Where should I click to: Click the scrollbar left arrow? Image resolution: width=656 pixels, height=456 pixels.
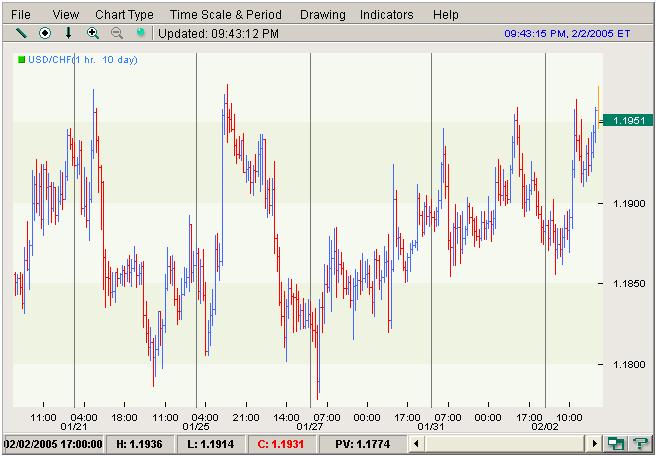click(x=416, y=443)
